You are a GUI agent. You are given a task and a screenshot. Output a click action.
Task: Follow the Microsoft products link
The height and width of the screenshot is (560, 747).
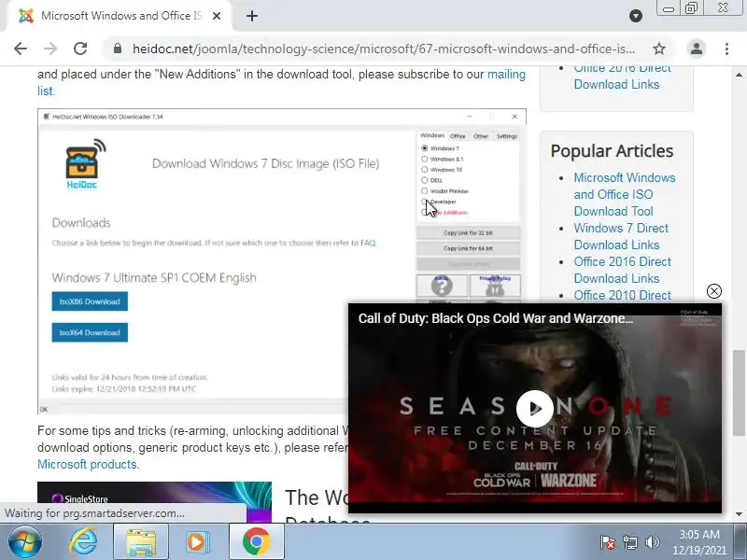coord(87,464)
